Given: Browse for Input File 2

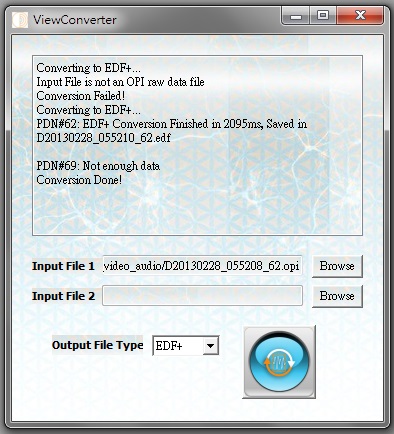Looking at the screenshot, I should point(337,296).
